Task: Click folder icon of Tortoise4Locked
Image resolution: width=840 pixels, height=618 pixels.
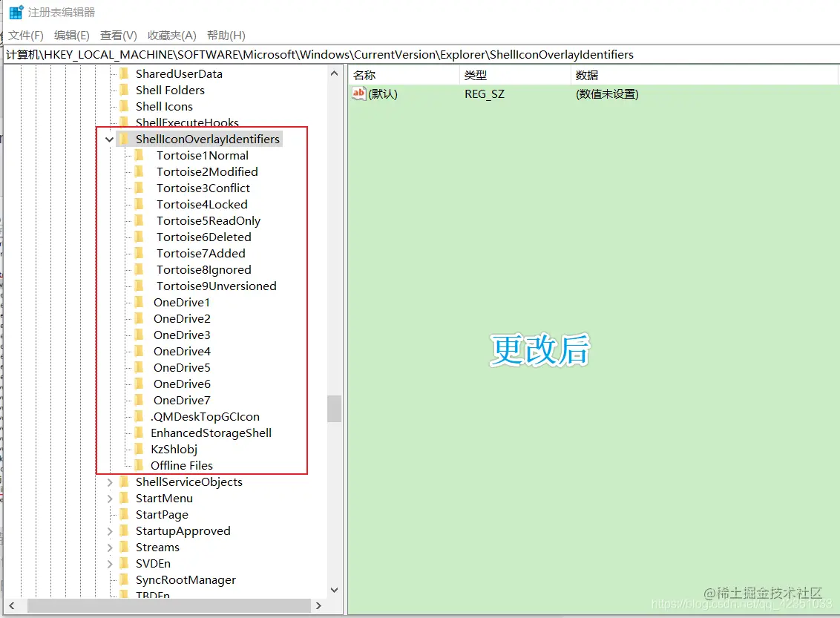Action: coord(140,204)
